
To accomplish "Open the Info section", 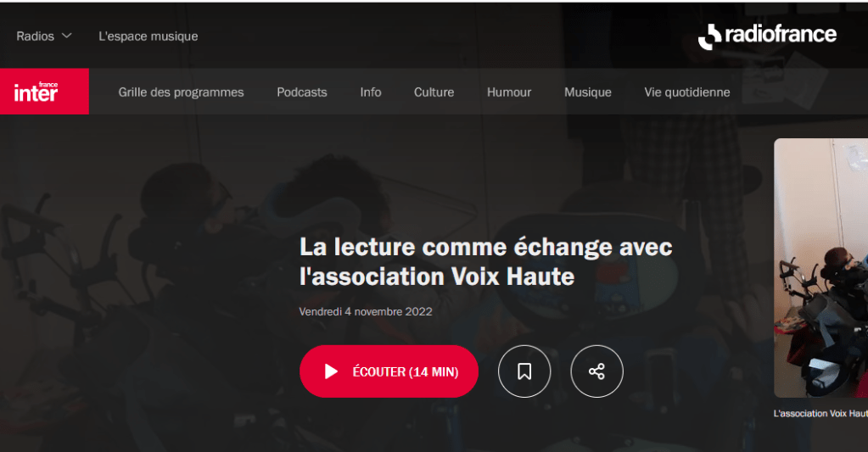I will coord(370,92).
